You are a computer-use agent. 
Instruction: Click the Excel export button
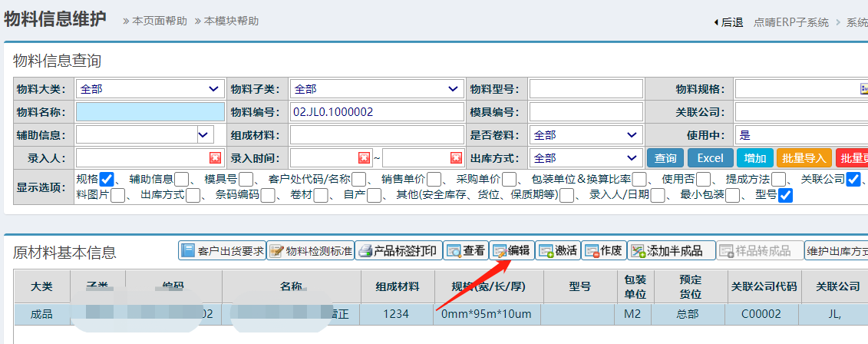pos(710,158)
